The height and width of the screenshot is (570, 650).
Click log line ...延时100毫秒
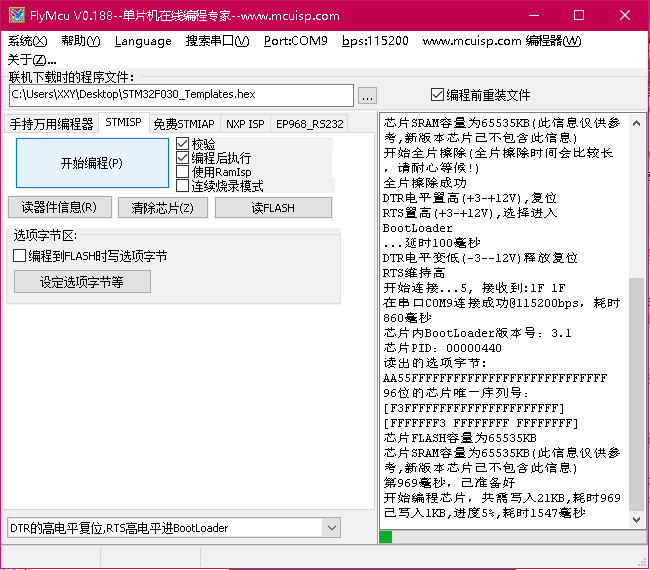coord(432,243)
